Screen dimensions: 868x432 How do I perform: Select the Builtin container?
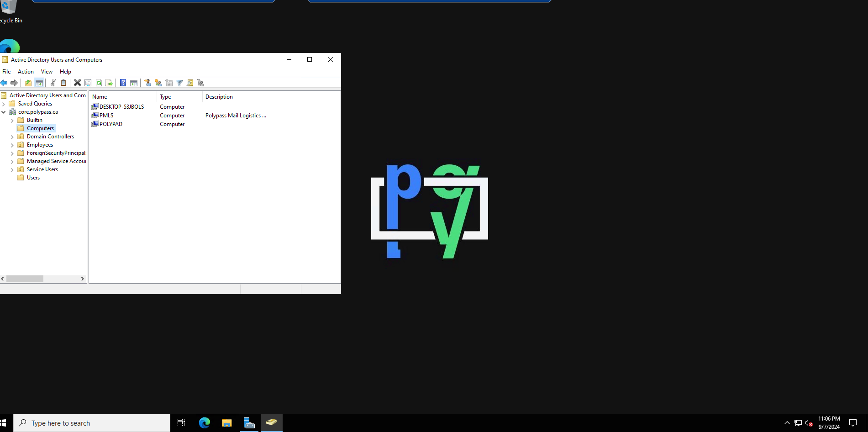point(34,120)
